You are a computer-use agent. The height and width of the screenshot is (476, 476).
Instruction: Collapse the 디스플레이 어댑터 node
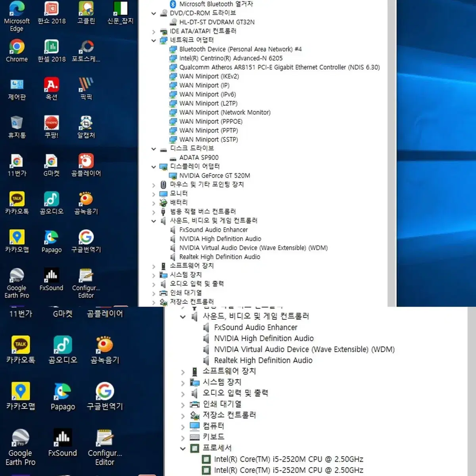(x=154, y=167)
